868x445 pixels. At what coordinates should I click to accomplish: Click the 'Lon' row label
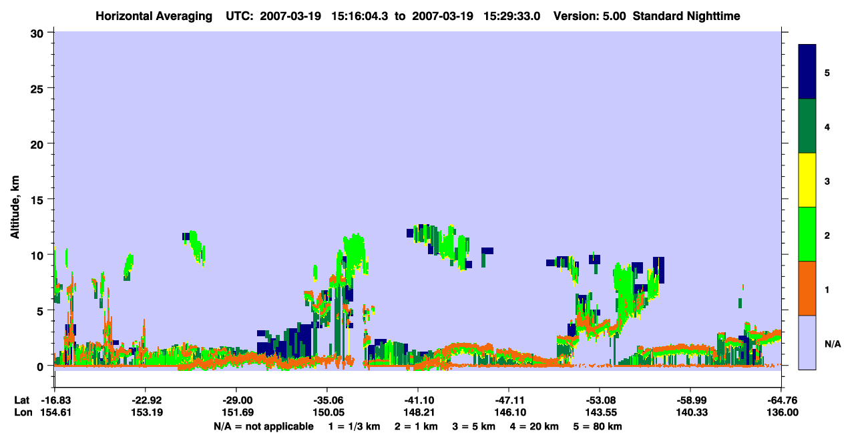point(22,413)
